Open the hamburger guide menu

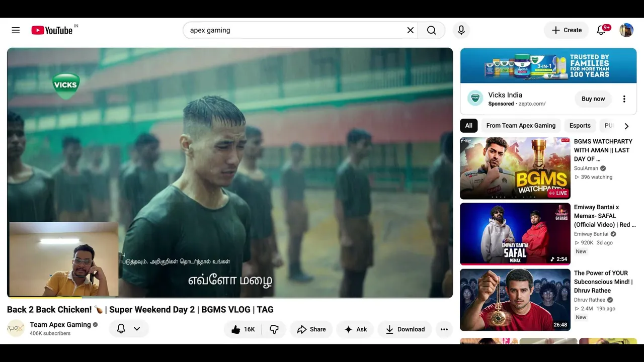coord(16,30)
